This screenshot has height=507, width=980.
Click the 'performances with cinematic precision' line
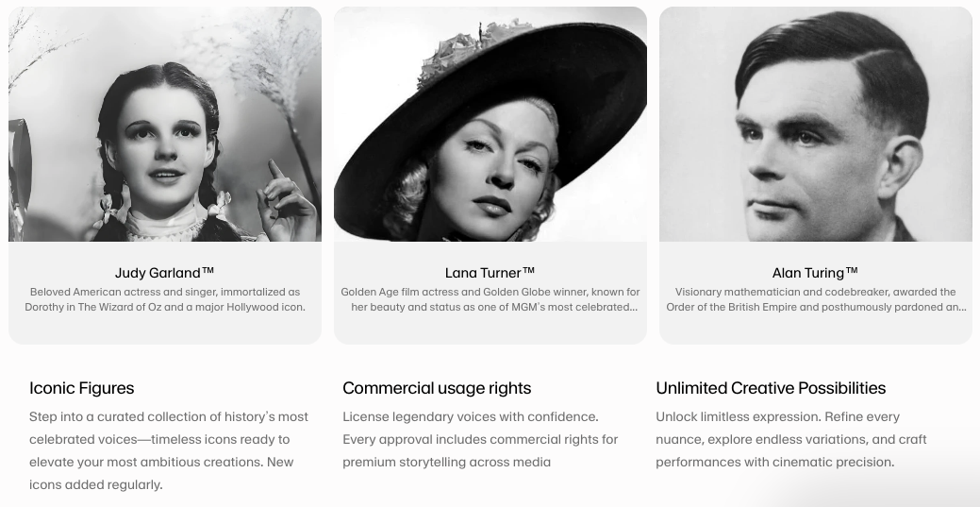[x=774, y=462]
